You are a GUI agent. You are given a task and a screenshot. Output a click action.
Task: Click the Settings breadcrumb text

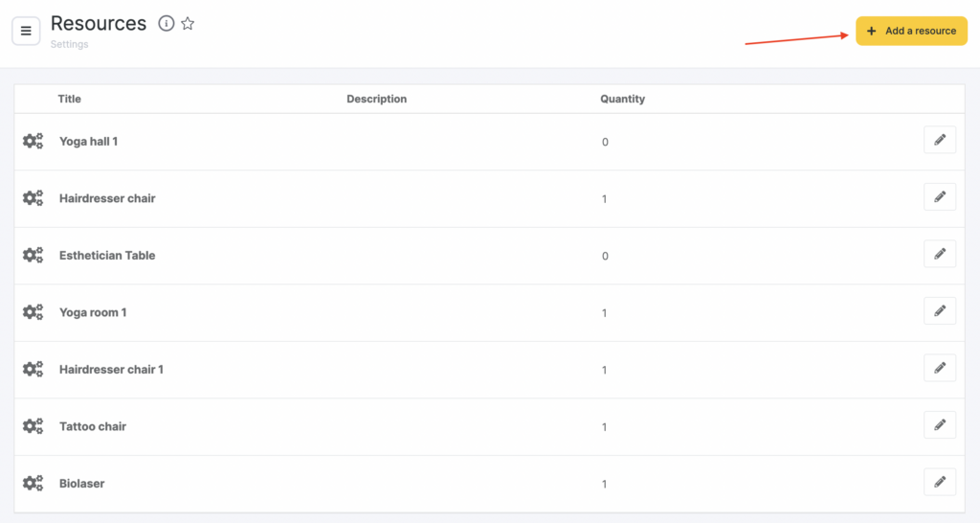[69, 44]
